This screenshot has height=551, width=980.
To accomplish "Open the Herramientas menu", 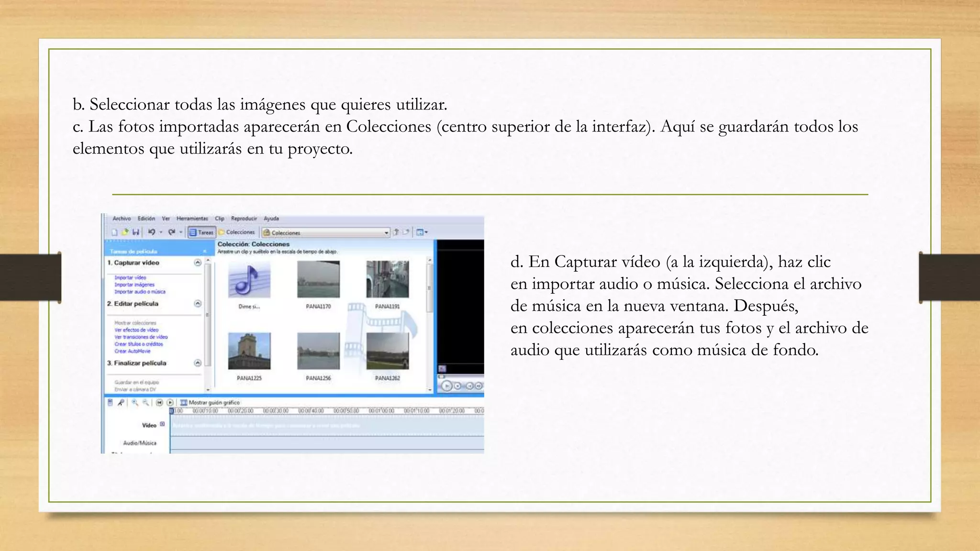I will [x=192, y=219].
